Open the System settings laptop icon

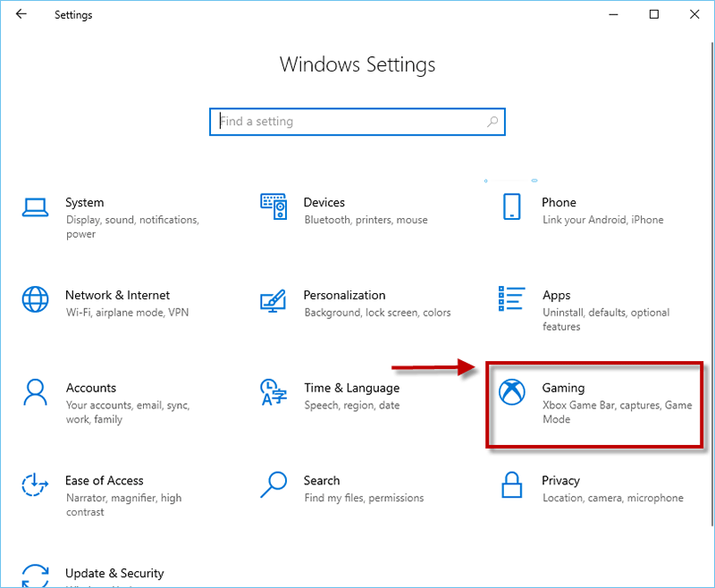coord(35,208)
